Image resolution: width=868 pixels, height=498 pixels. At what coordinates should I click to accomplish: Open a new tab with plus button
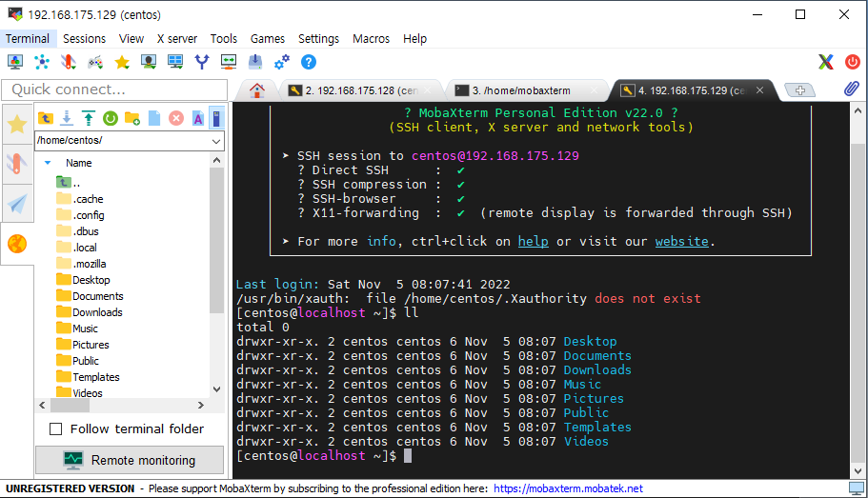(800, 90)
